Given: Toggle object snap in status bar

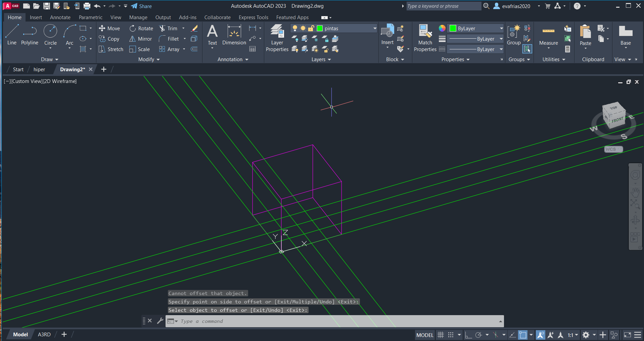Looking at the screenshot, I should click(x=523, y=335).
